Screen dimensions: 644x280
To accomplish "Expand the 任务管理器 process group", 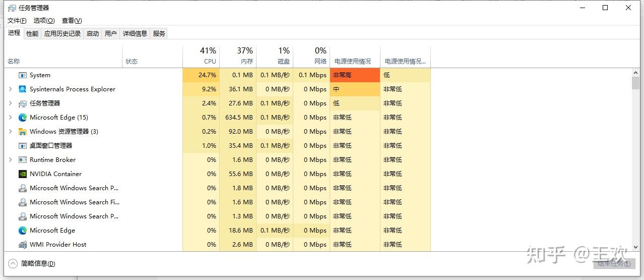I will (11, 103).
